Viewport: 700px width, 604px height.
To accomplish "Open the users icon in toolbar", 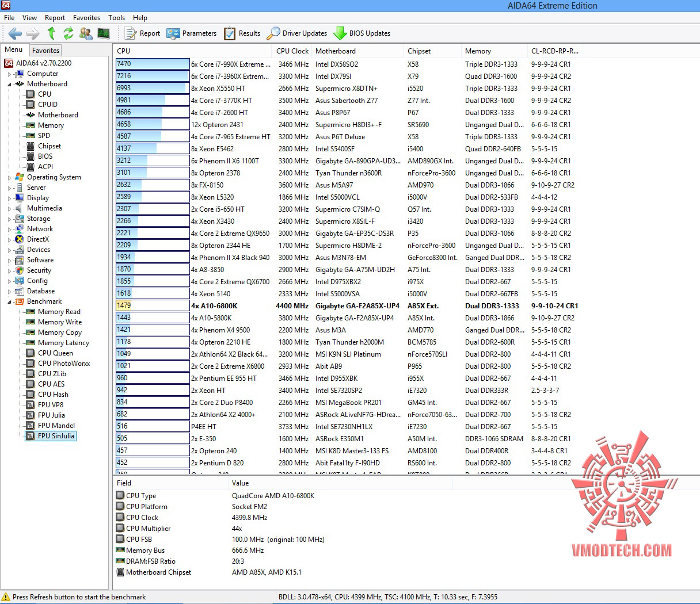I will coord(86,33).
